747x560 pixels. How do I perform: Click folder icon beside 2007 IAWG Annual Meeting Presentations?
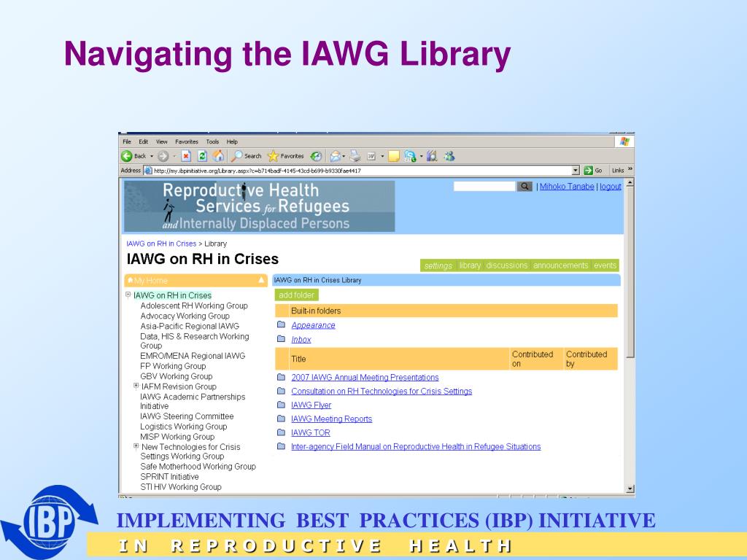point(281,377)
